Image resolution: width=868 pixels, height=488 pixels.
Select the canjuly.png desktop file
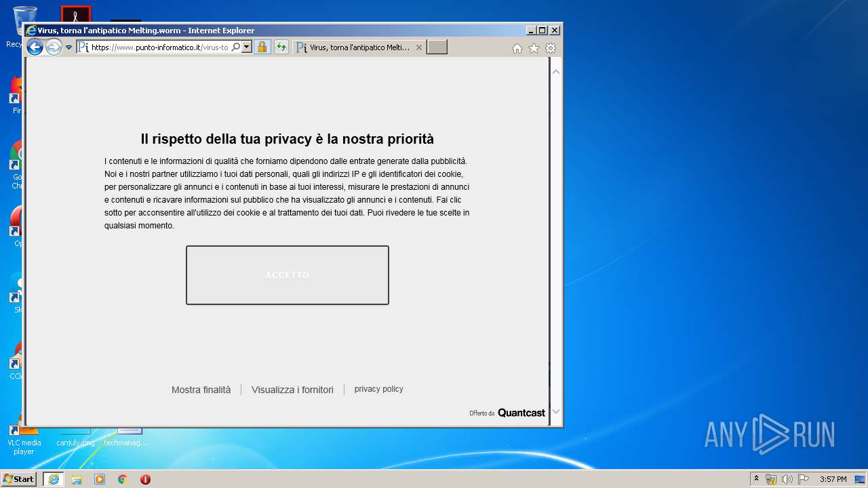pyautogui.click(x=75, y=437)
